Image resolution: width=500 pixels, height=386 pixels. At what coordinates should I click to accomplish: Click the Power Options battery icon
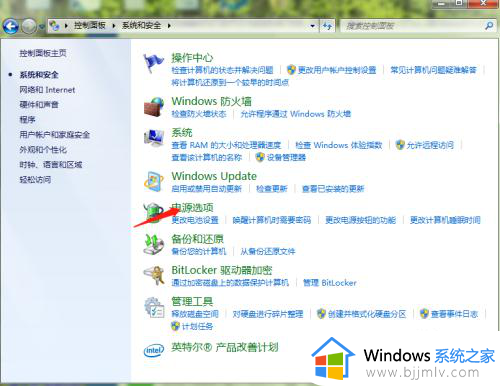tap(154, 213)
